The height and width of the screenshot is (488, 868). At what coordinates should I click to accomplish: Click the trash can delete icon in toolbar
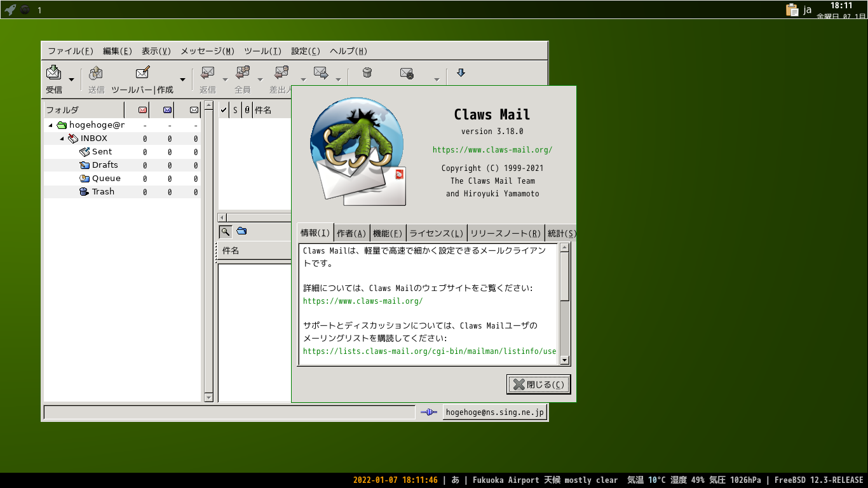367,72
